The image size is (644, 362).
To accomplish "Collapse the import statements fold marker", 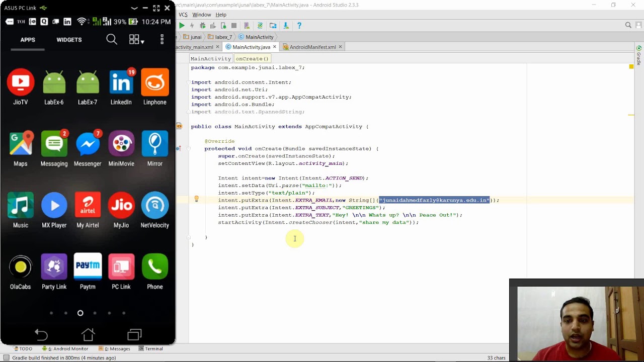I will [189, 82].
